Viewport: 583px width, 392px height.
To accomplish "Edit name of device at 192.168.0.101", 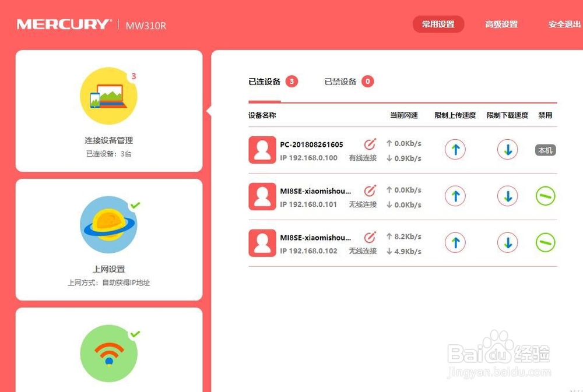I will coord(370,190).
